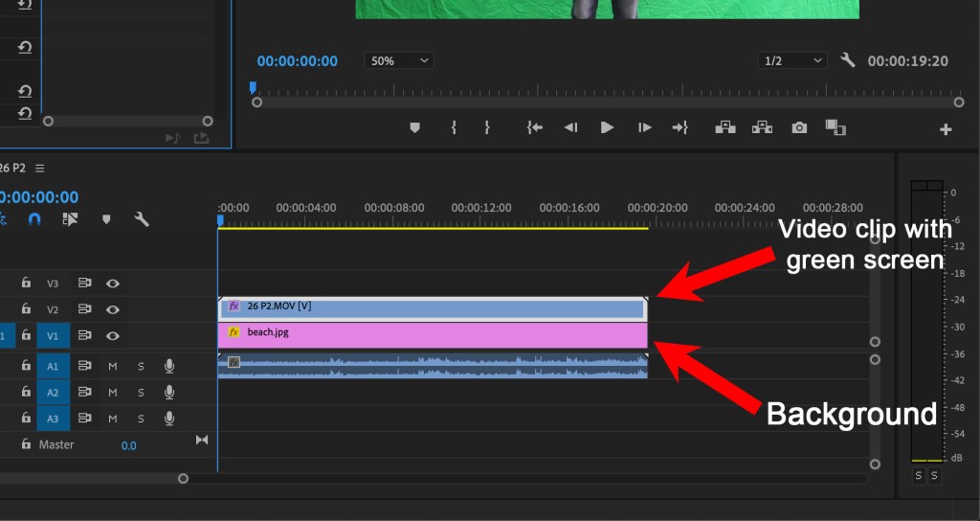
Task: Select the beach.jpg clip on V1
Action: pyautogui.click(x=433, y=335)
